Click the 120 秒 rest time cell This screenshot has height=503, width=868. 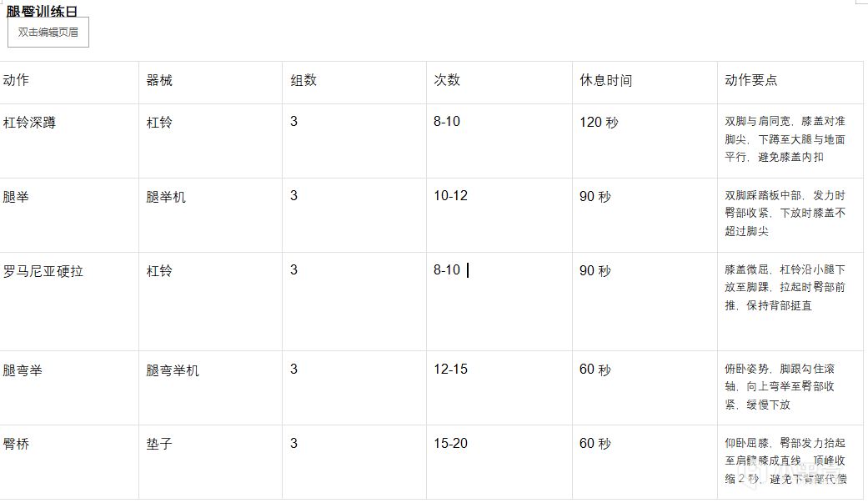coord(599,123)
